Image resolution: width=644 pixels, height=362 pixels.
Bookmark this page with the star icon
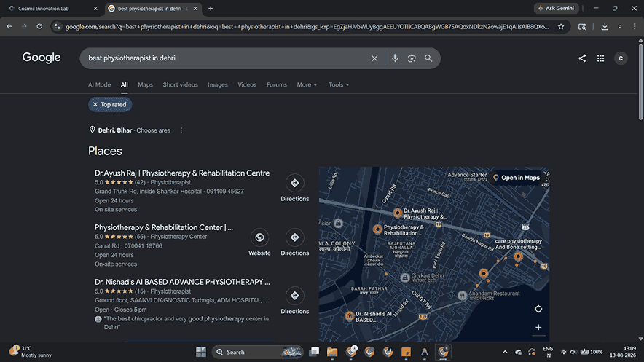(561, 27)
